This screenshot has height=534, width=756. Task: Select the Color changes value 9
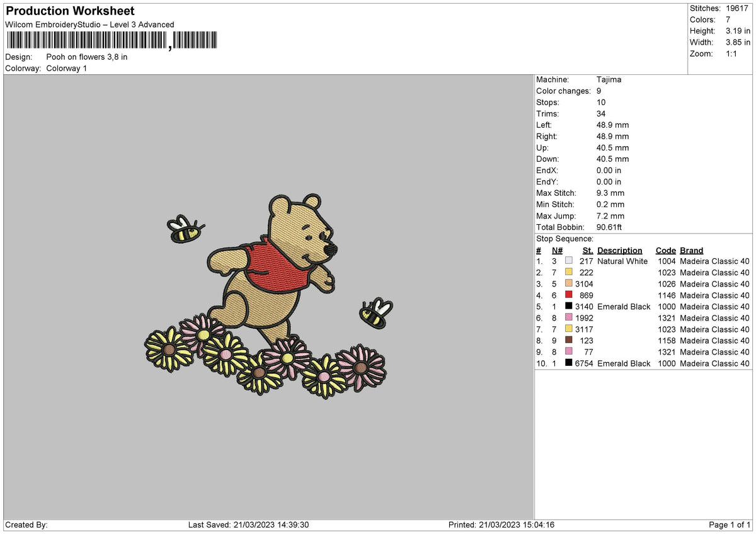599,91
